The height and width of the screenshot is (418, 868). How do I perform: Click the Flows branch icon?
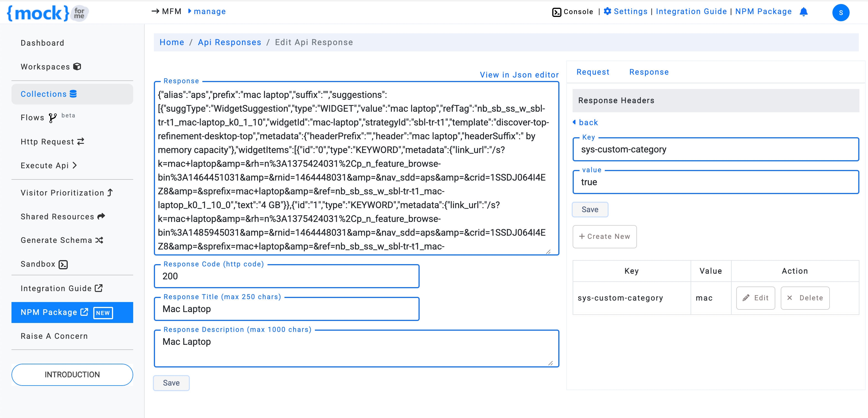point(53,118)
